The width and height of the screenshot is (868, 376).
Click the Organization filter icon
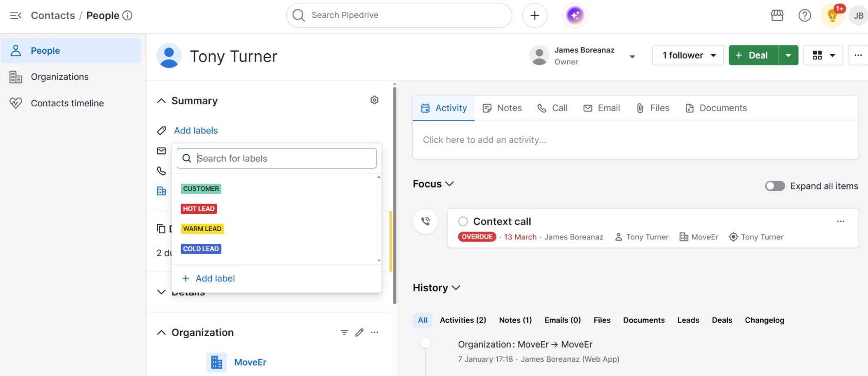pos(344,333)
